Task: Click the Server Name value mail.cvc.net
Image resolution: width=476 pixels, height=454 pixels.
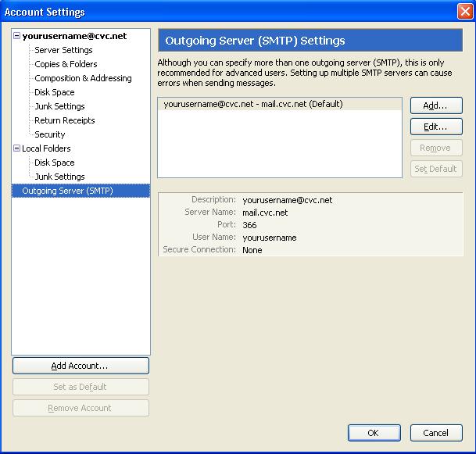Action: coord(265,213)
